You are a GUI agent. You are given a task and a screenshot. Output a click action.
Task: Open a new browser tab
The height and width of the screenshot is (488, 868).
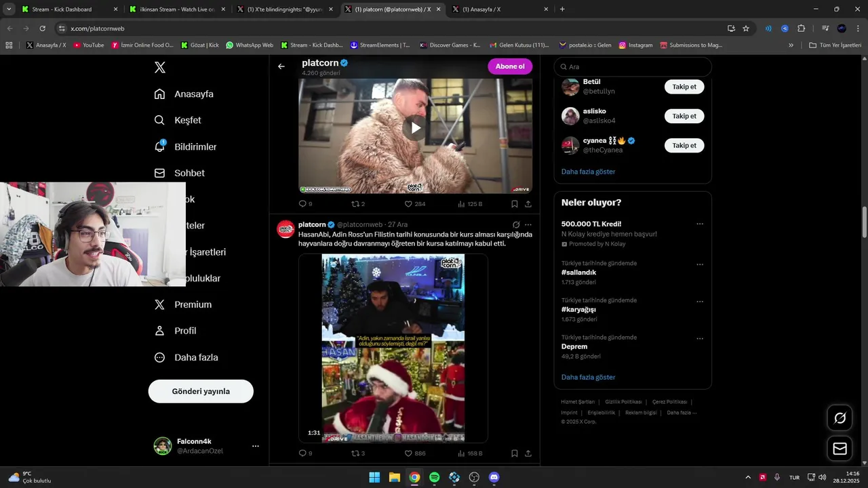point(562,9)
